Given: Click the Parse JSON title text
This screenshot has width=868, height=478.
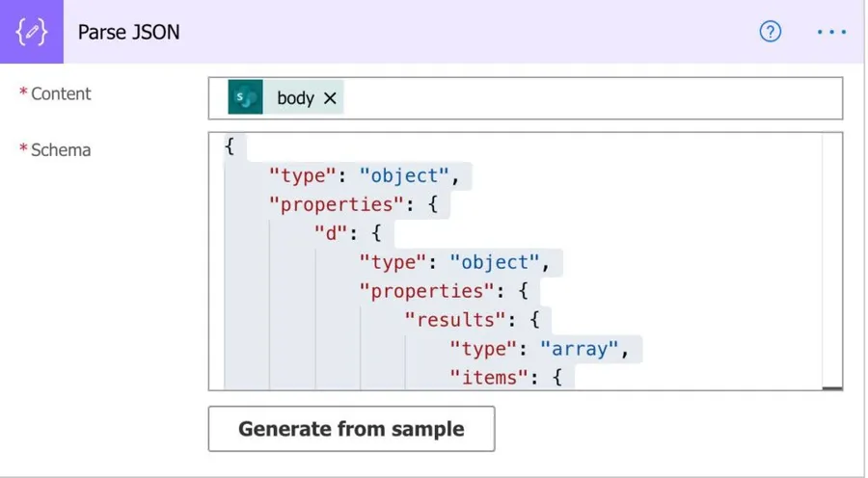Looking at the screenshot, I should pos(128,32).
